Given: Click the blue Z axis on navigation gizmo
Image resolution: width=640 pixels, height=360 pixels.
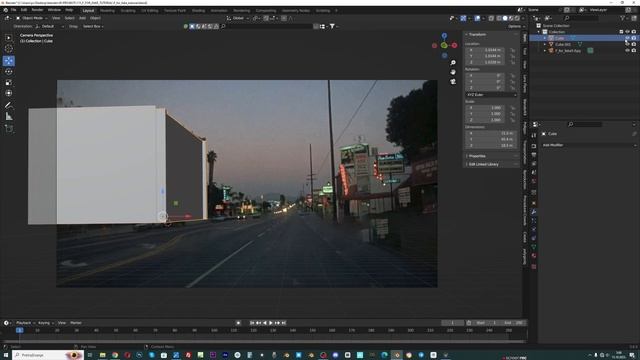Looking at the screenshot, I should pos(444,36).
